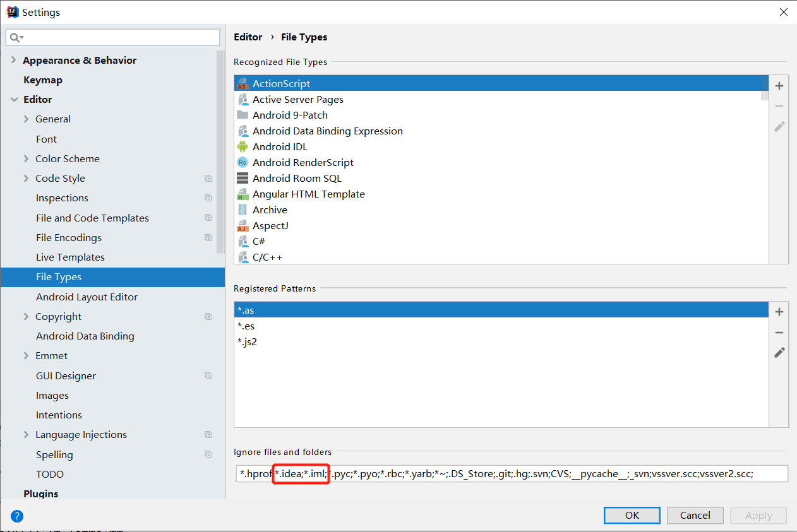This screenshot has width=797, height=532.
Task: Click the Apply button
Action: coord(758,516)
